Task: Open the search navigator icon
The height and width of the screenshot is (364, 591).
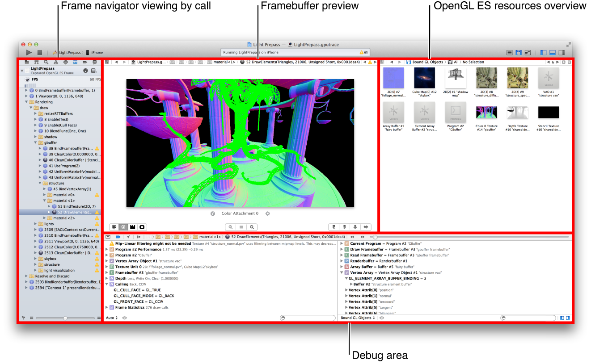Action: [x=46, y=62]
